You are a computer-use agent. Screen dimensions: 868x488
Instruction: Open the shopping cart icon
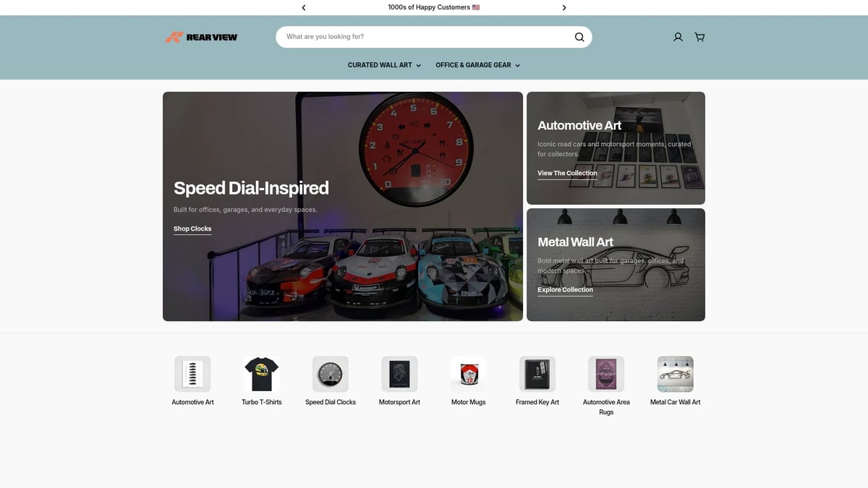(x=699, y=37)
